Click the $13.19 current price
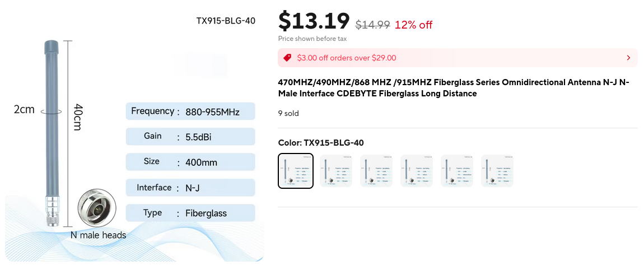This screenshot has width=644, height=265. (314, 21)
